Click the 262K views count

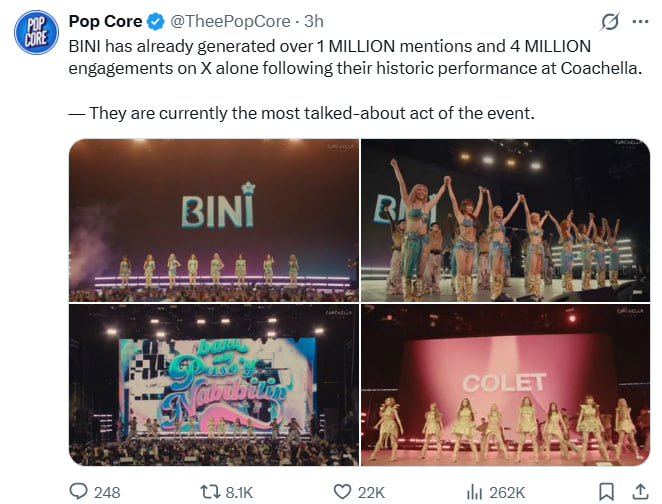click(x=507, y=491)
